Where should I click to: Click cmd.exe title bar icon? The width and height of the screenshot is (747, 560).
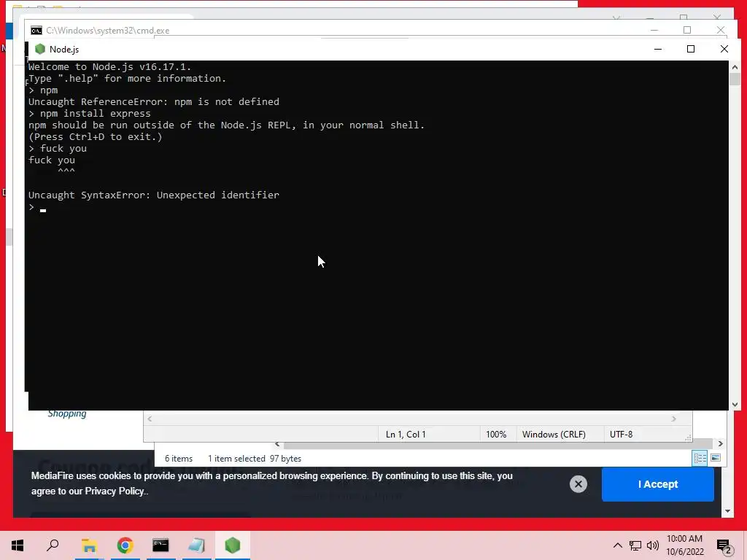36,31
